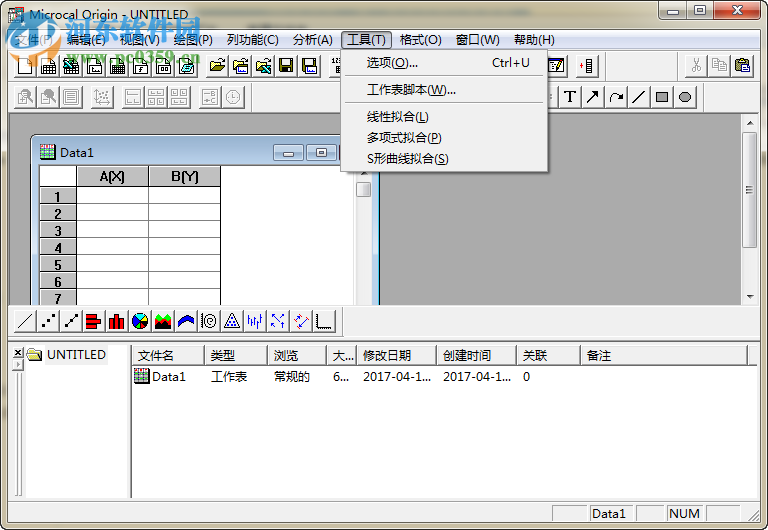This screenshot has width=768, height=530.
Task: Open 选项(O)... from the Tools menu
Action: 392,63
